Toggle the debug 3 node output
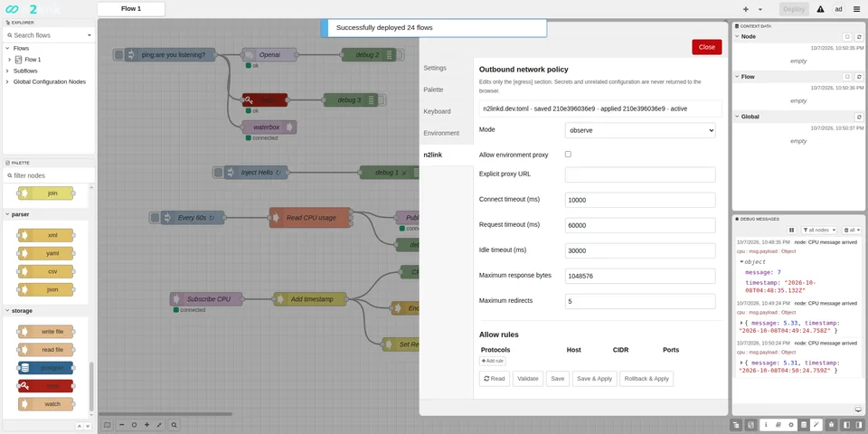The width and height of the screenshot is (868, 434). point(382,100)
